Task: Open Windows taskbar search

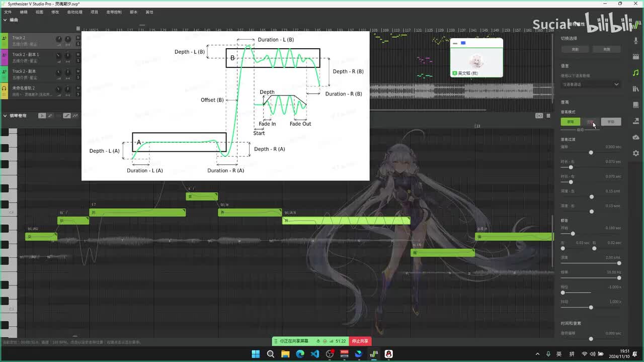Action: click(x=270, y=354)
